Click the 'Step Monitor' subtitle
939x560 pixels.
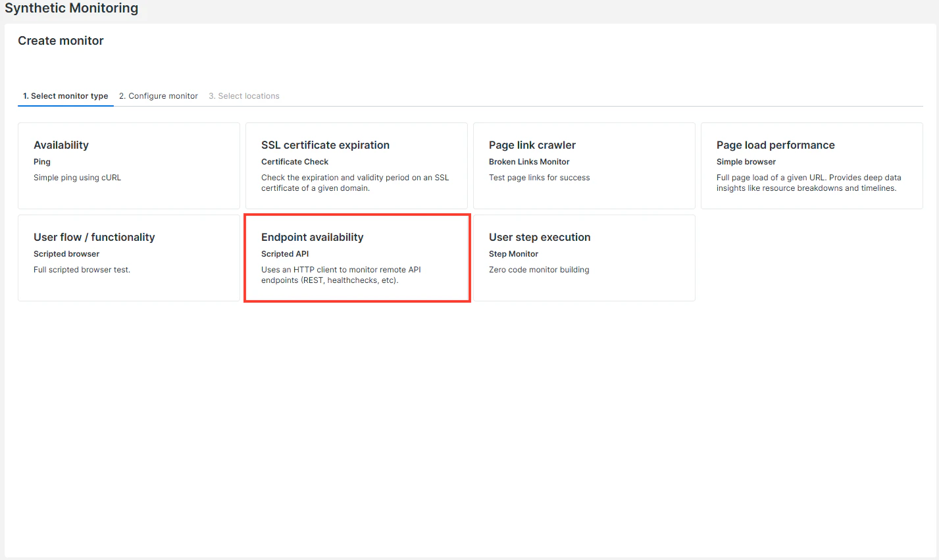[x=513, y=254]
